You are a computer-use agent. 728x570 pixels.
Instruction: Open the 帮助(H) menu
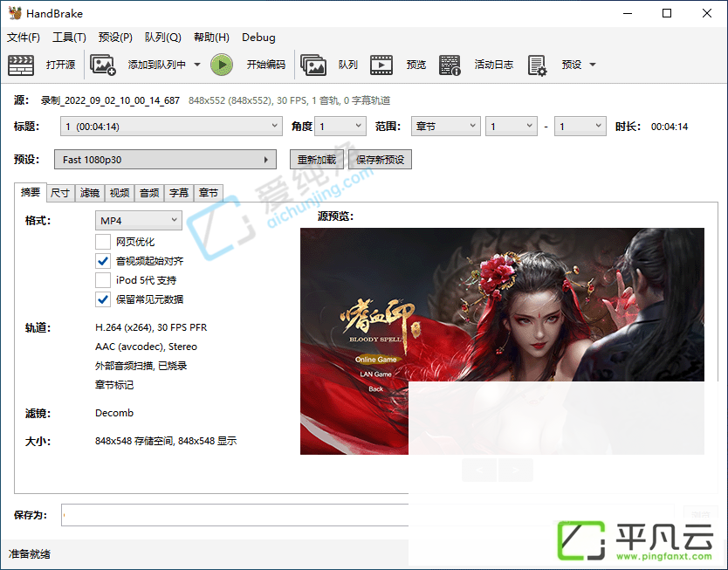click(x=211, y=38)
